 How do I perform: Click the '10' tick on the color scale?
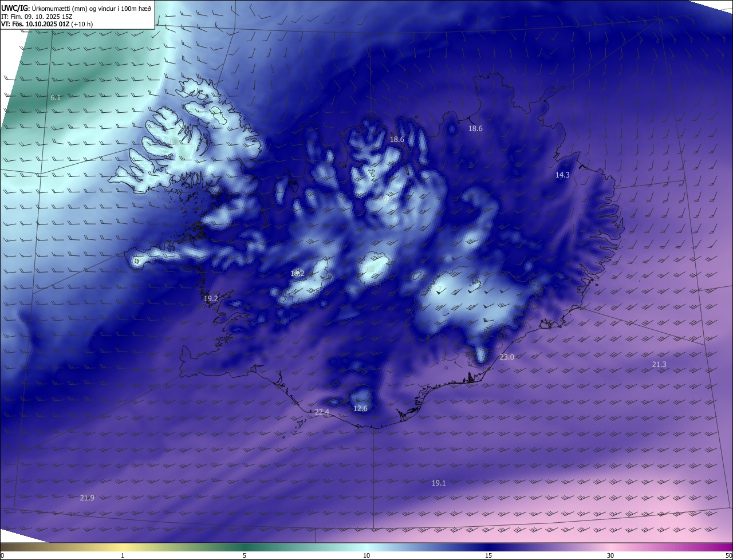366,556
